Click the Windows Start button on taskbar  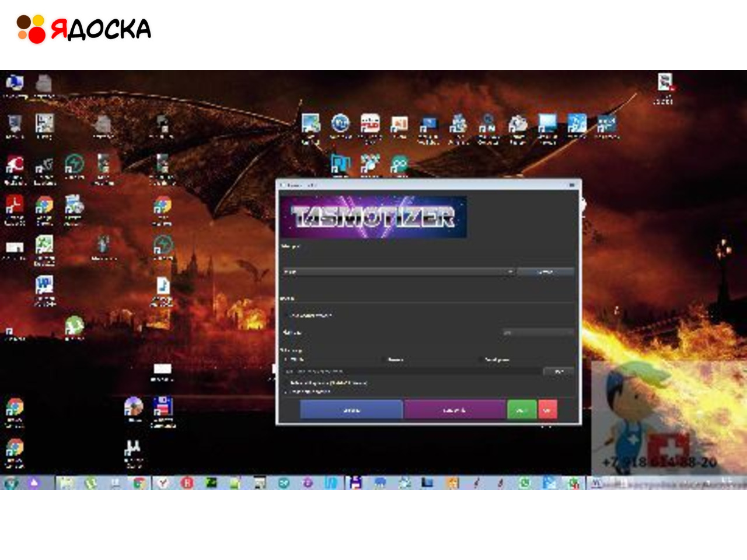[11, 482]
